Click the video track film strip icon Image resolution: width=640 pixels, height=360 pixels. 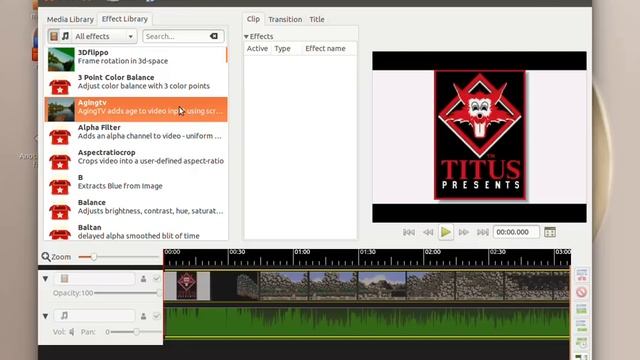click(x=64, y=278)
